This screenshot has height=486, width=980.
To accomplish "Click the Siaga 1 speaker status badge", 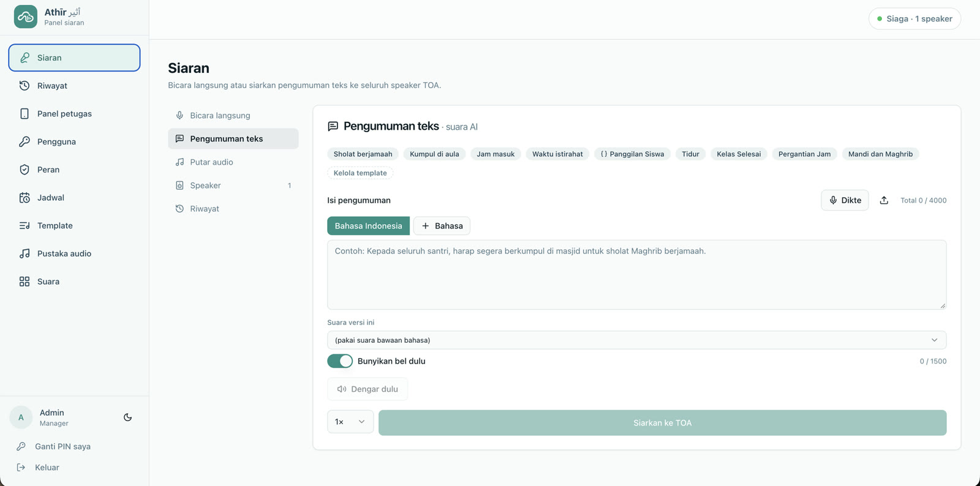I will coord(914,18).
